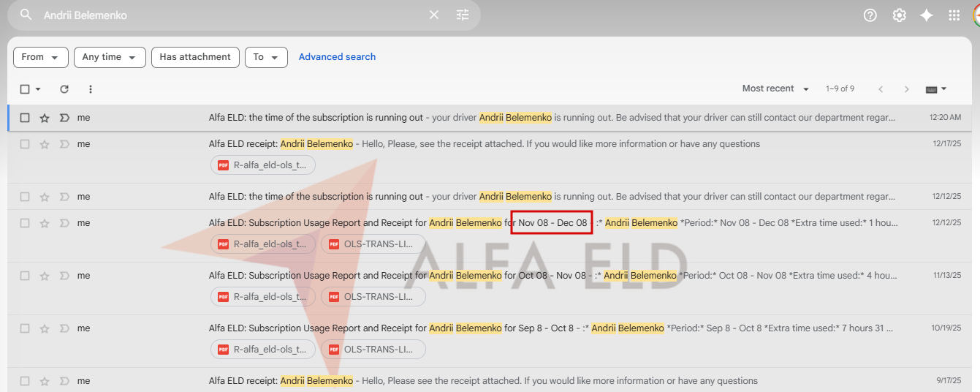Star the 12:20 AM subscription email

click(45, 118)
